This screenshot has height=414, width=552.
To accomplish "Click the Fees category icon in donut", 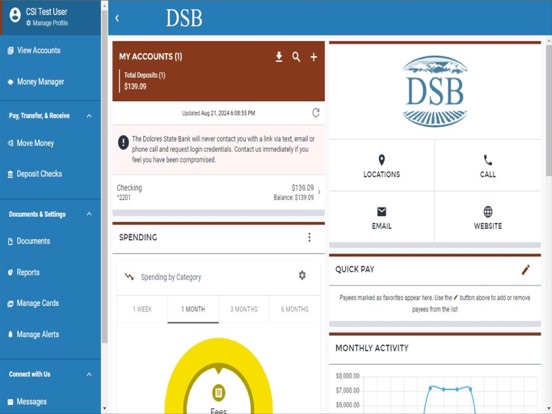I will point(219,392).
